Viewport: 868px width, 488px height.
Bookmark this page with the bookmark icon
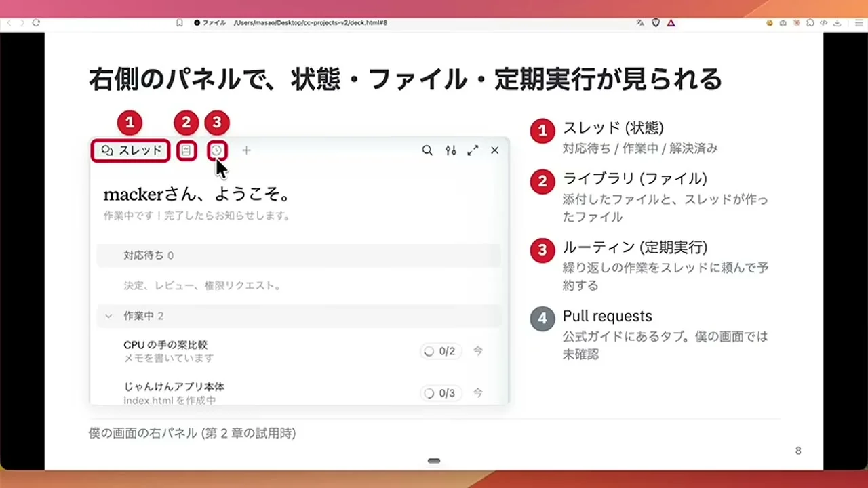(179, 23)
